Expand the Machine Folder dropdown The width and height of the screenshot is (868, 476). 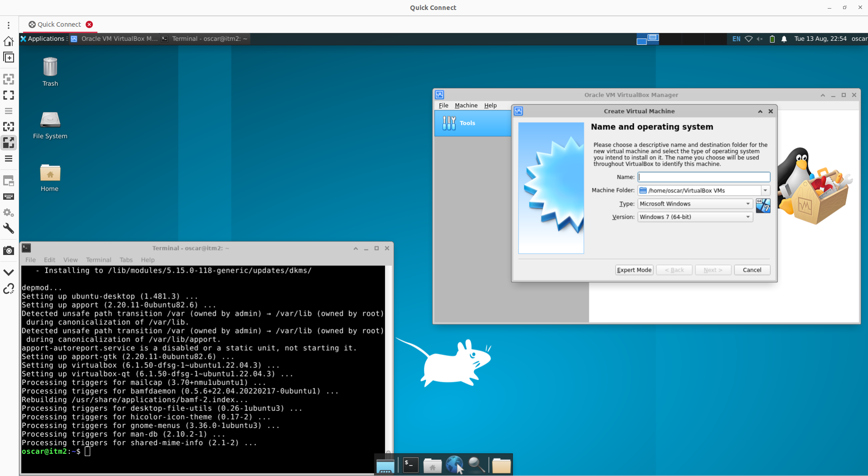(x=765, y=191)
